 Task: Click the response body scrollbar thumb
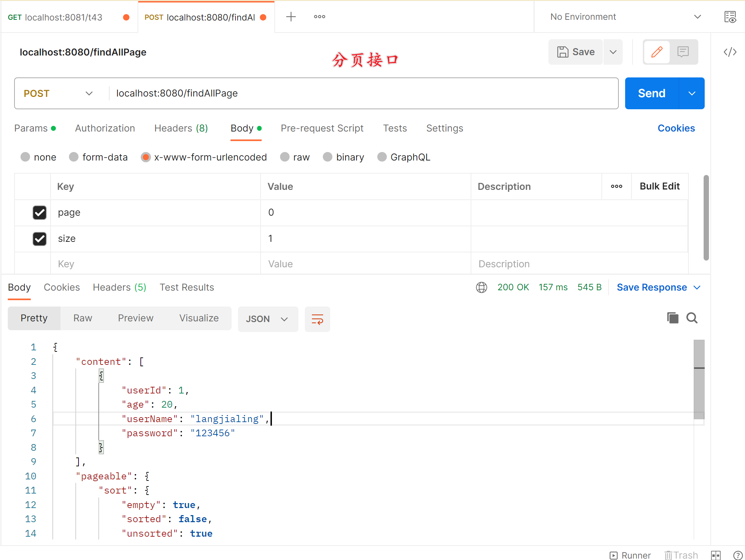[699, 379]
